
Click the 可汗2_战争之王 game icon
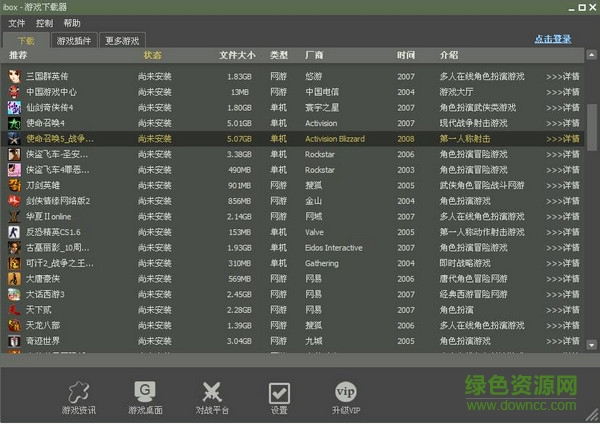[14, 263]
